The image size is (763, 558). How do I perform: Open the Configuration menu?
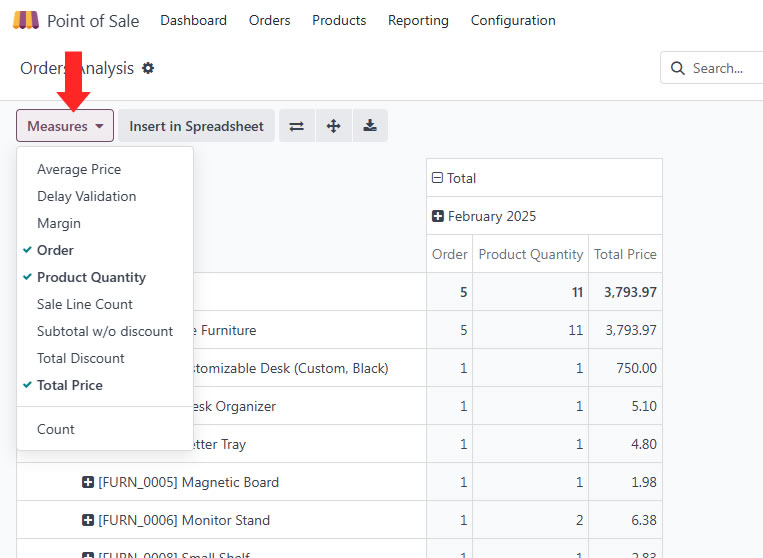513,20
